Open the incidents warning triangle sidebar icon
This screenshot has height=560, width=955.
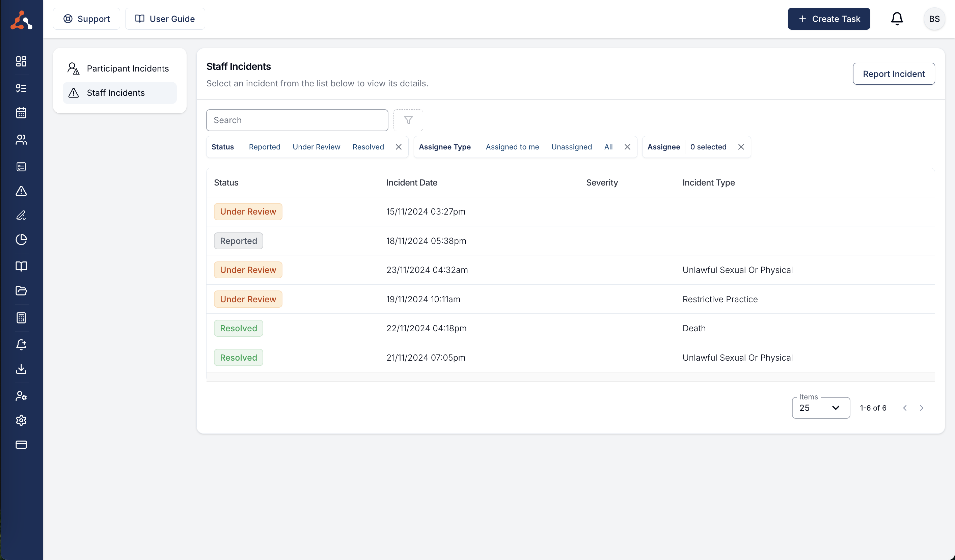pyautogui.click(x=21, y=191)
